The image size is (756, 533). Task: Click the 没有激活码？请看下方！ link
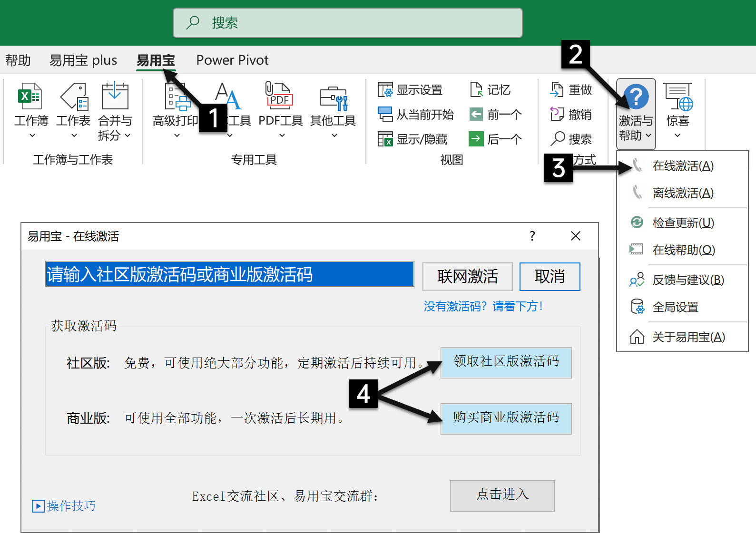pos(483,306)
